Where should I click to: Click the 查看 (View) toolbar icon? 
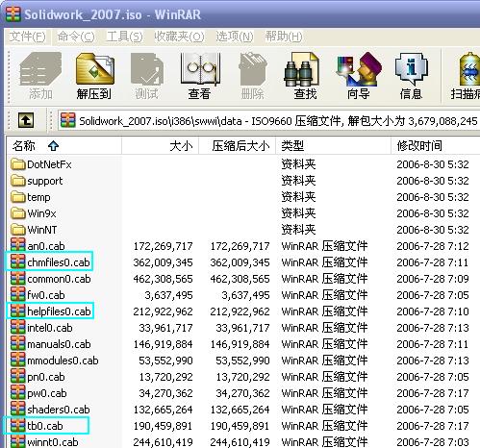point(200,69)
